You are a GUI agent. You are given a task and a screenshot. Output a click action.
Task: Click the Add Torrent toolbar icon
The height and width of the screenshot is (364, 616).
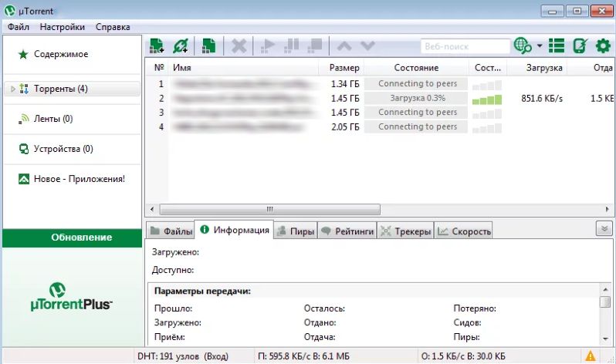(x=157, y=46)
